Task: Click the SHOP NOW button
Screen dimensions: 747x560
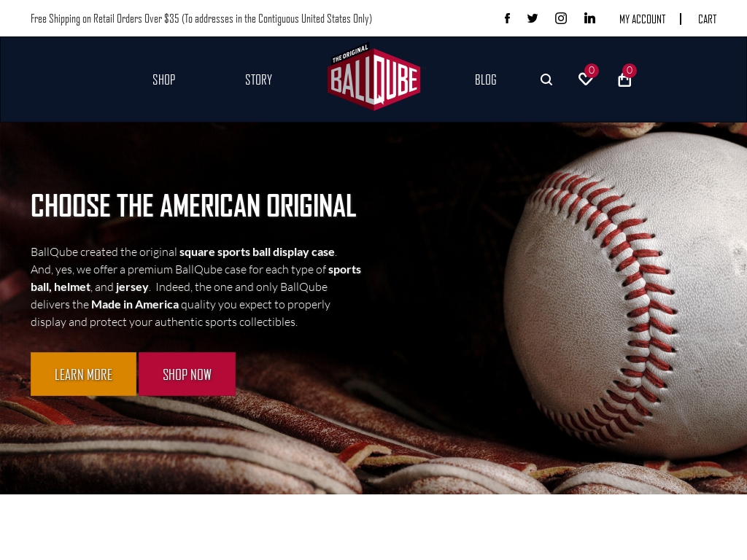Action: click(187, 374)
